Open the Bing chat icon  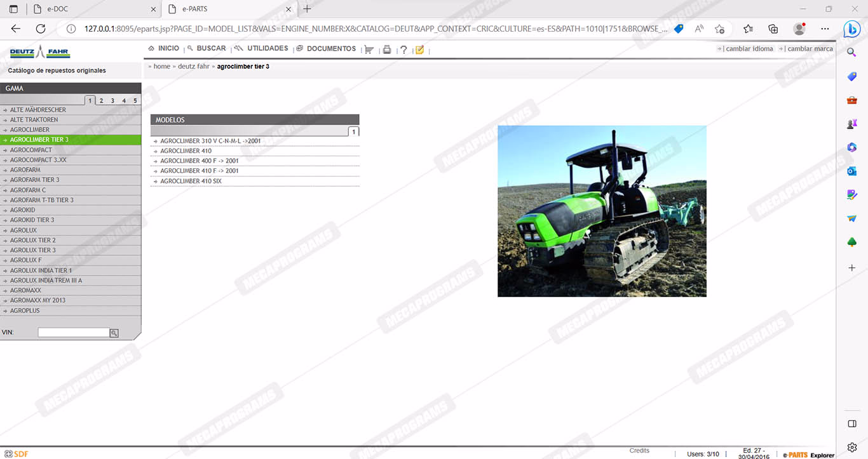coord(852,29)
